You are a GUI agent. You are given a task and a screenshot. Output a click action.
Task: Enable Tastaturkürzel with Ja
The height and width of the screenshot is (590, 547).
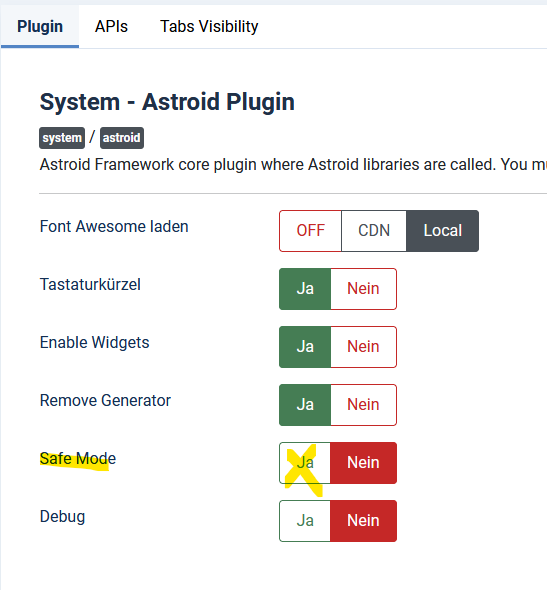click(x=305, y=289)
